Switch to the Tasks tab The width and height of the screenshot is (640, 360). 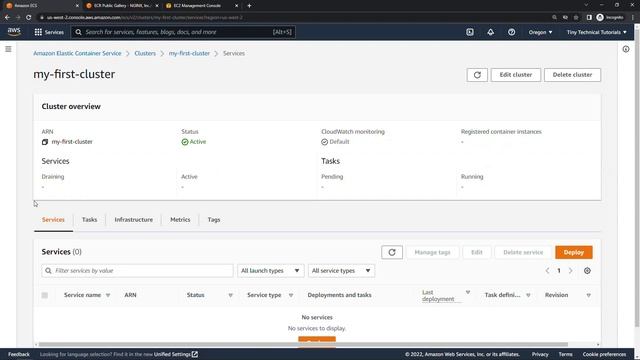[89, 220]
